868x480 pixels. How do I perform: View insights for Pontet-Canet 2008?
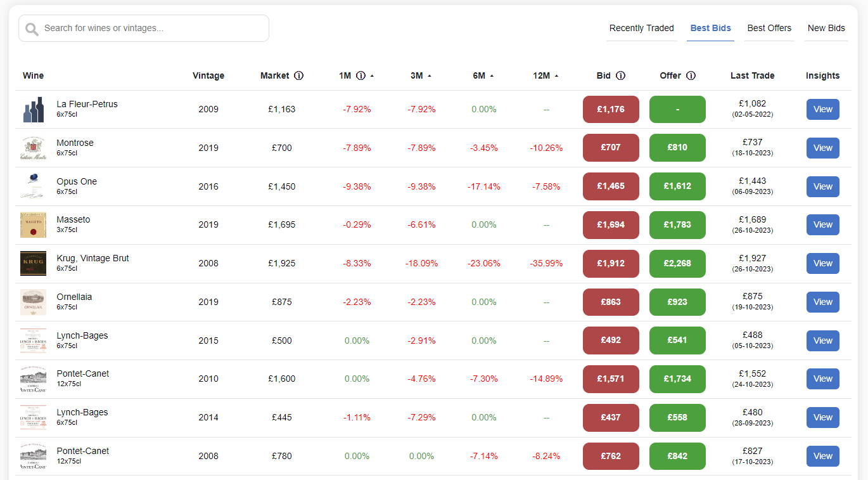823,456
